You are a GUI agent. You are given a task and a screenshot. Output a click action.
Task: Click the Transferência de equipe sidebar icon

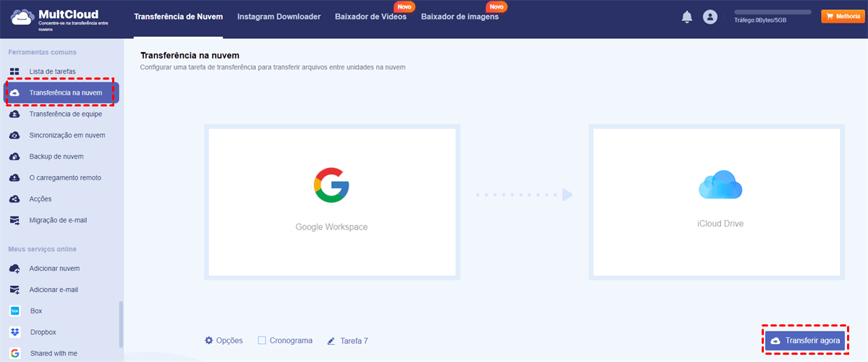click(14, 114)
